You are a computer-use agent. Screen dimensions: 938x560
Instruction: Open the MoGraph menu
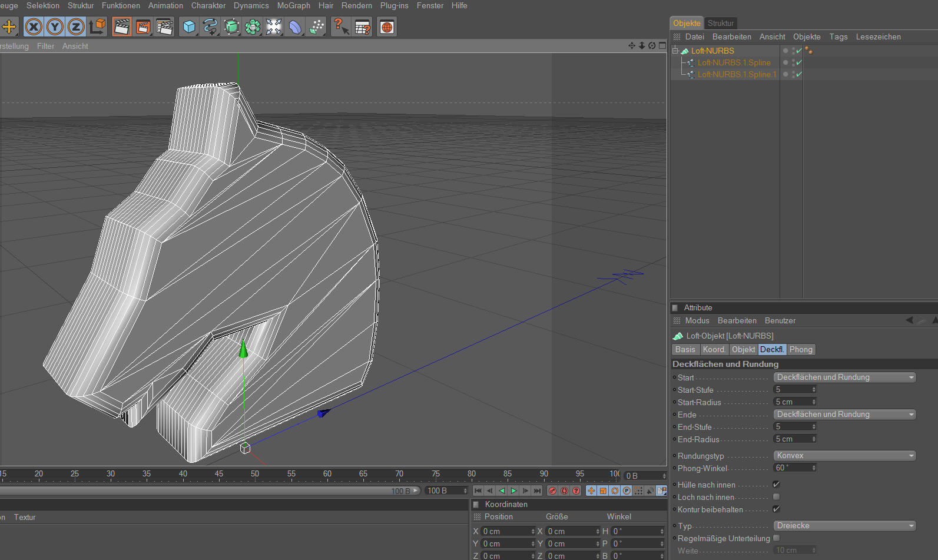click(x=293, y=5)
